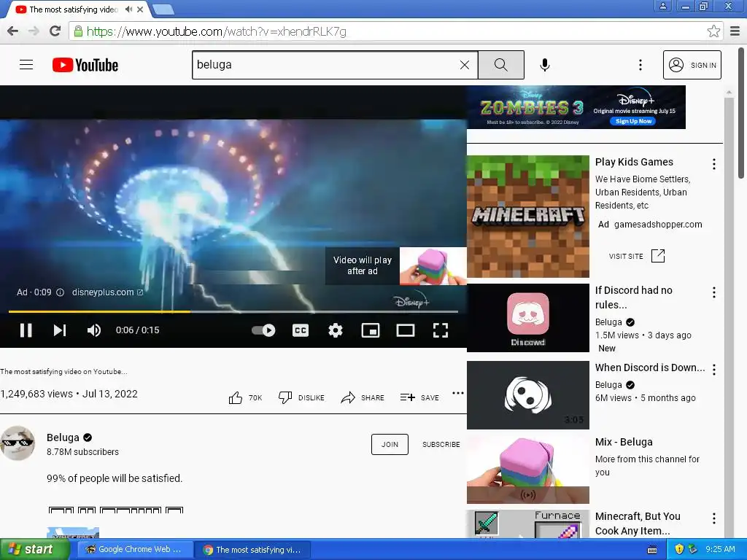
Task: Enable miniplayer mode
Action: point(370,330)
